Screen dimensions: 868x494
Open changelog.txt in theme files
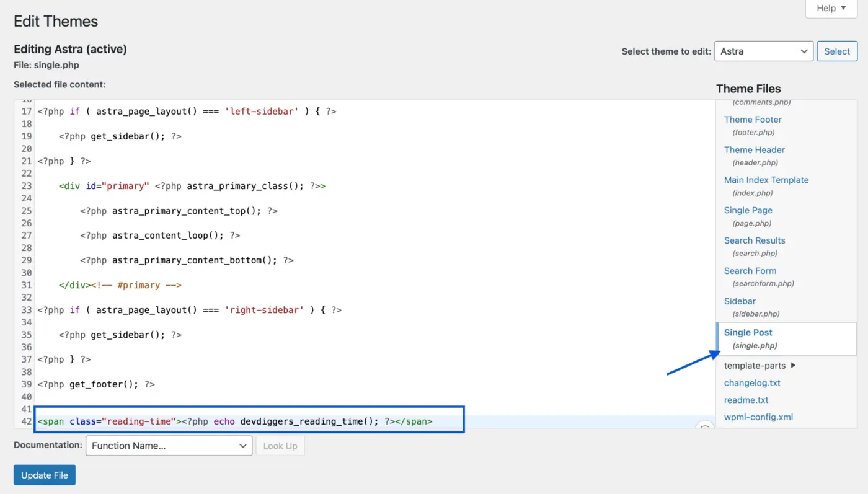[752, 383]
